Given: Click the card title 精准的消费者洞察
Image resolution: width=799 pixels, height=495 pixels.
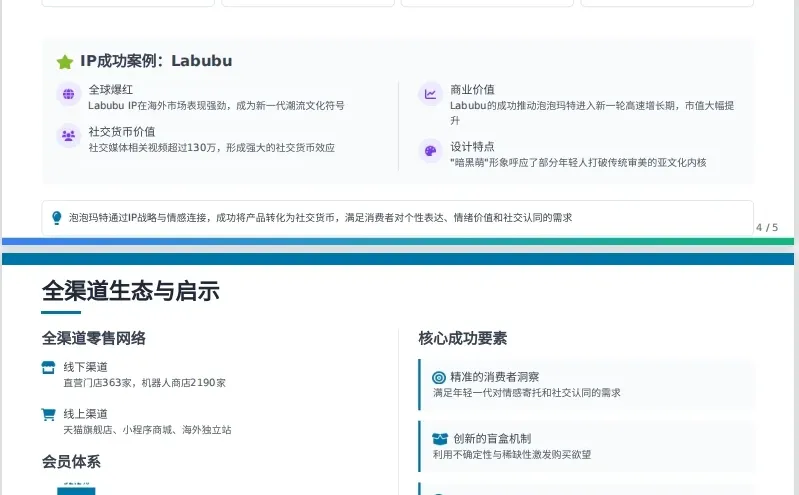Looking at the screenshot, I should point(495,377).
